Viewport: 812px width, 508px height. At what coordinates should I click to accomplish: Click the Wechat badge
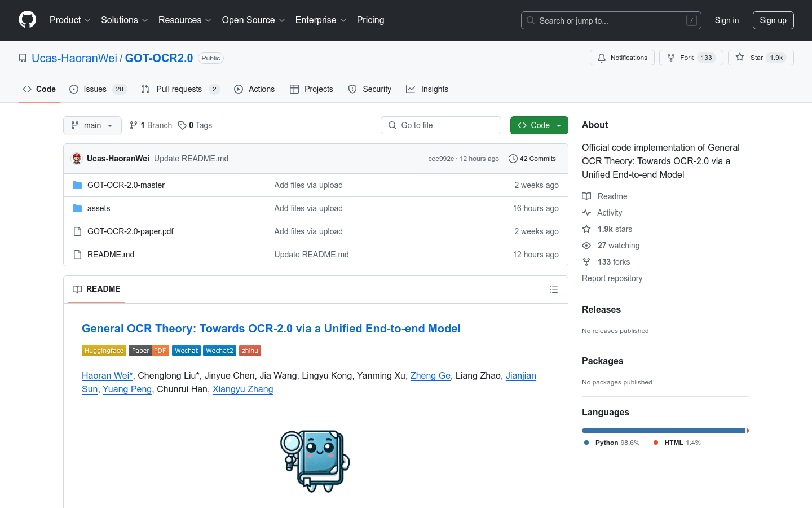click(x=186, y=351)
